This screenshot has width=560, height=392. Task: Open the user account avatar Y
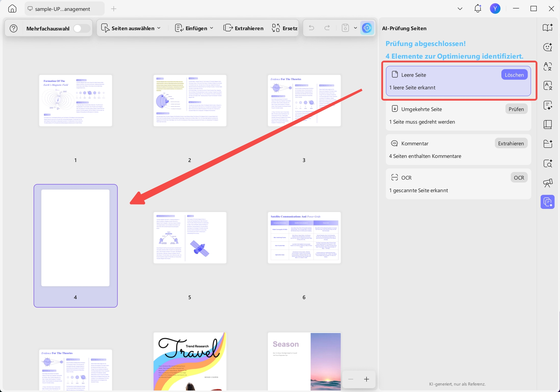[x=495, y=8]
